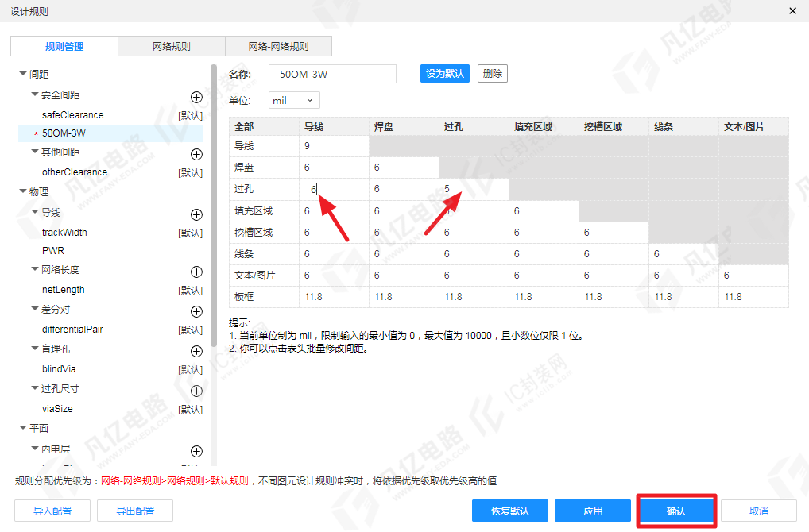The image size is (809, 532).
Task: Edit 焊盘-to-焊盘 clearance cell
Action: tap(404, 168)
